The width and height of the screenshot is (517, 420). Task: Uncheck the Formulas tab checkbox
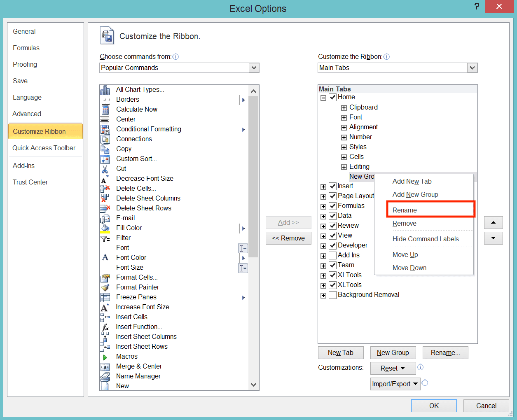(x=333, y=206)
